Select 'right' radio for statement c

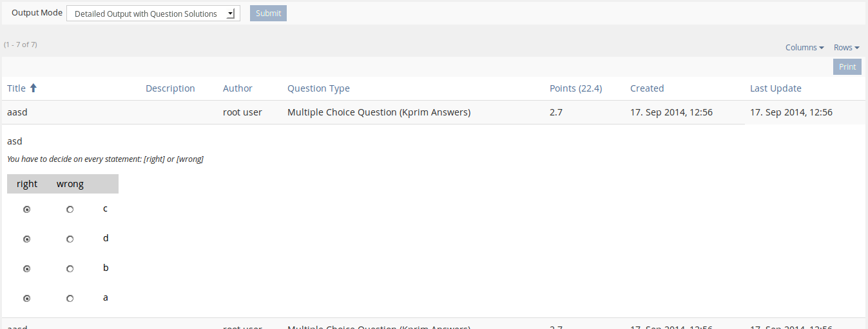[x=27, y=210]
